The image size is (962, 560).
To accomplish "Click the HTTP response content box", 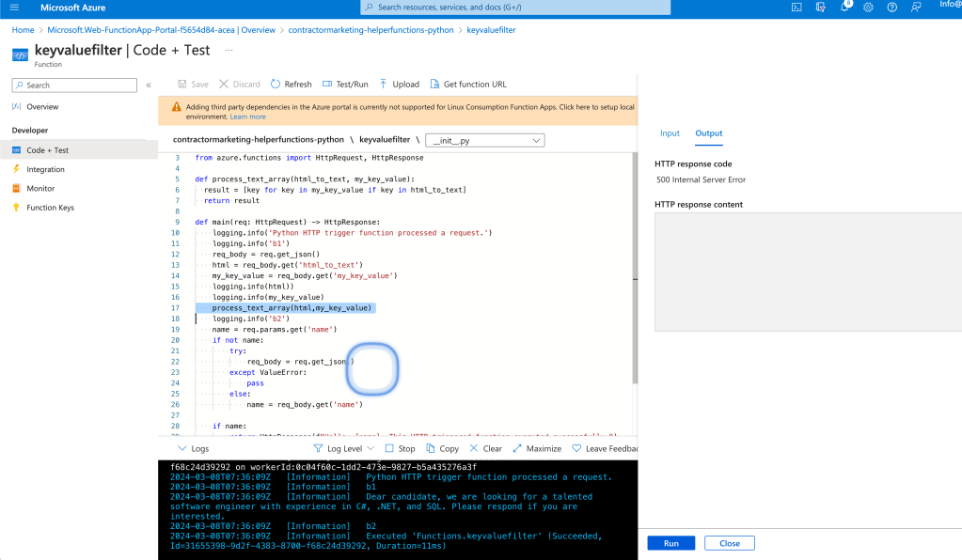I will (808, 272).
